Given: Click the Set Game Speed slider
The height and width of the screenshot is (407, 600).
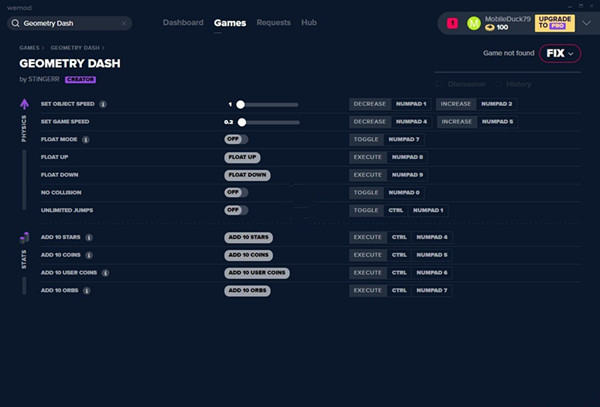Looking at the screenshot, I should (269, 122).
